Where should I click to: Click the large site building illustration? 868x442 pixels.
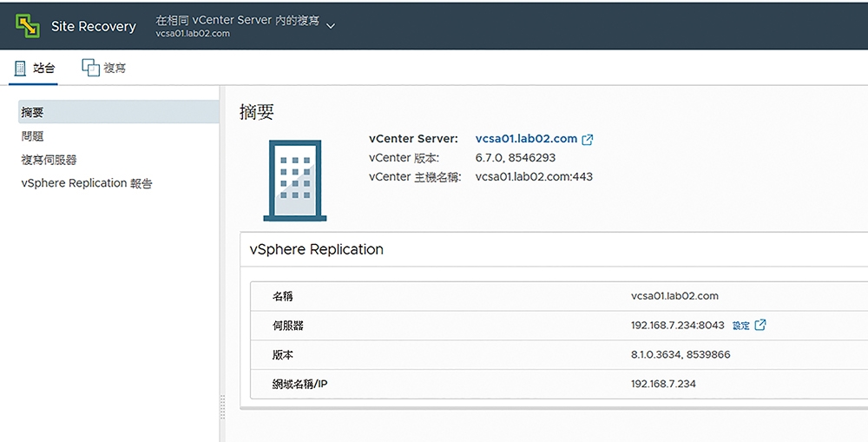[x=295, y=181]
